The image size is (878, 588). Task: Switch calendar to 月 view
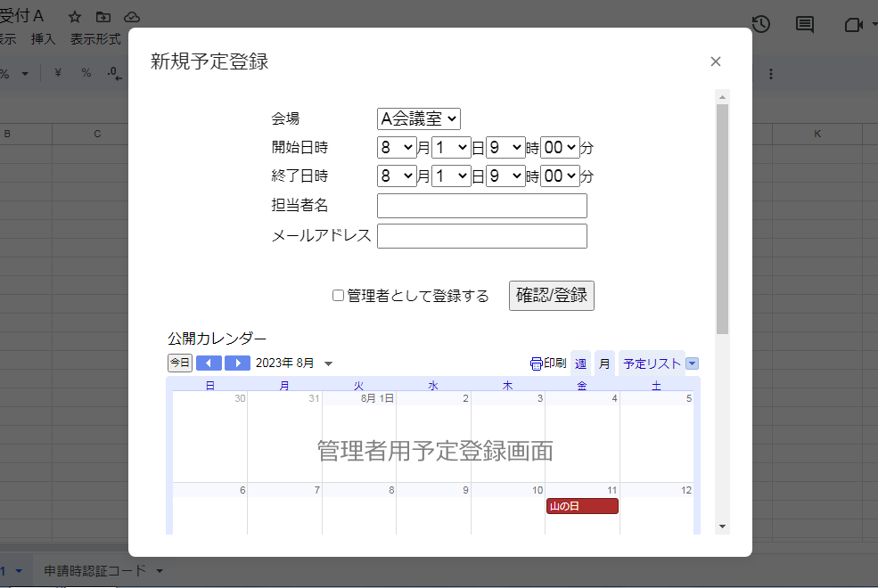[604, 363]
